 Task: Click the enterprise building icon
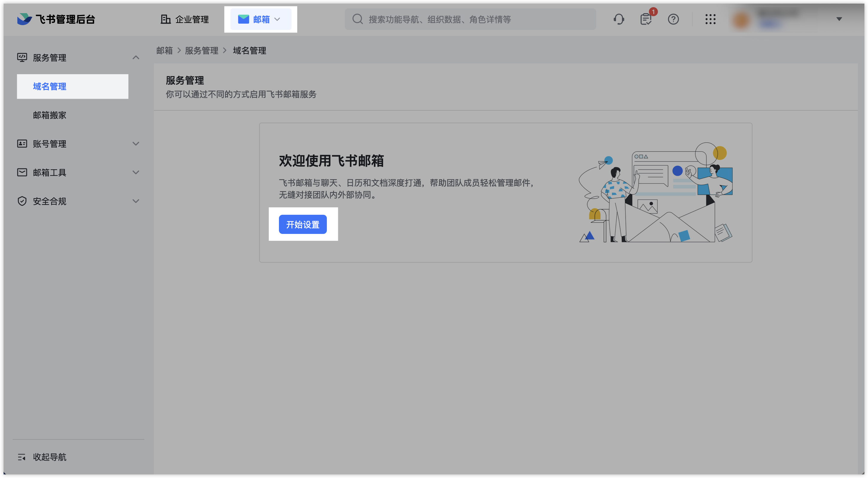(x=166, y=19)
